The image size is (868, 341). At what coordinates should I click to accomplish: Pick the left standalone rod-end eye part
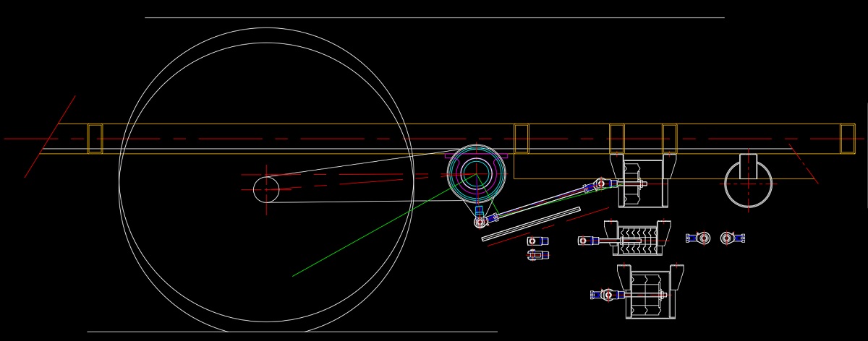click(x=699, y=238)
